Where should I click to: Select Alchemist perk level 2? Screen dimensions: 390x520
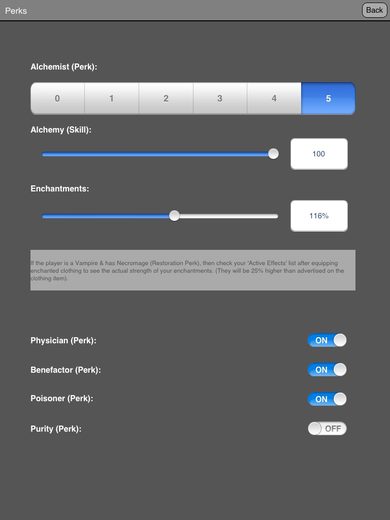(x=166, y=98)
